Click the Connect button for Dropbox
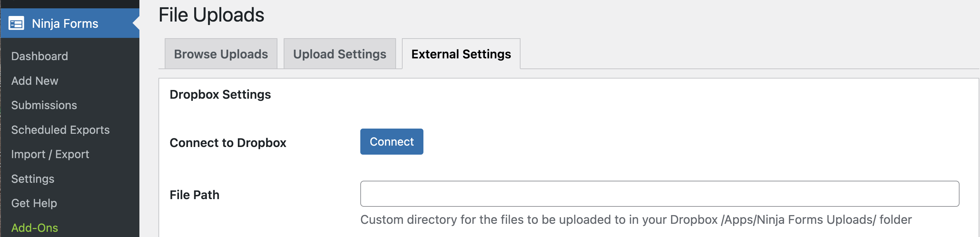This screenshot has height=237, width=980. (x=392, y=141)
